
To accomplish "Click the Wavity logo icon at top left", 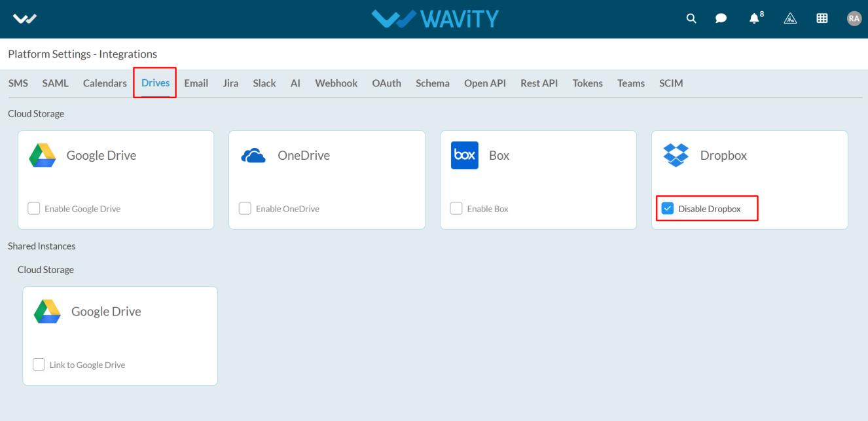I will 25,18.
